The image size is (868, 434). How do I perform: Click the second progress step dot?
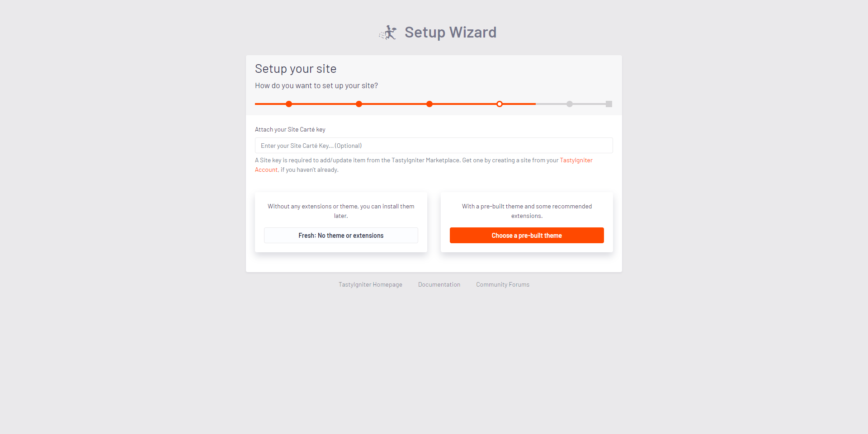pyautogui.click(x=359, y=104)
